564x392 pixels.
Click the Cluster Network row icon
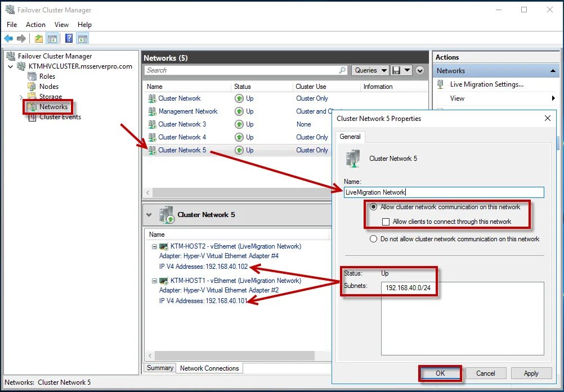pyautogui.click(x=152, y=98)
